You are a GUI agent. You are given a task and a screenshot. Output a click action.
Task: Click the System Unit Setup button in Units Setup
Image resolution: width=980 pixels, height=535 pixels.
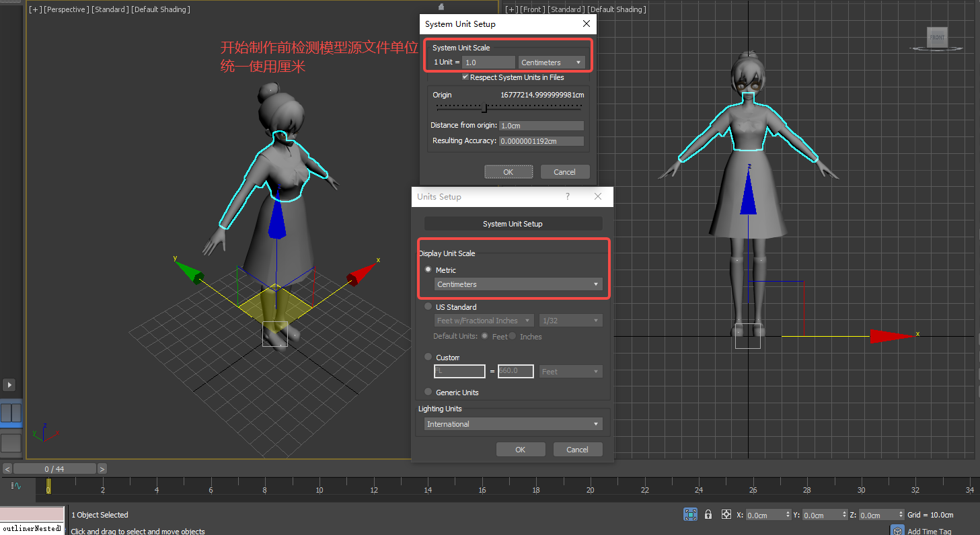pos(513,224)
